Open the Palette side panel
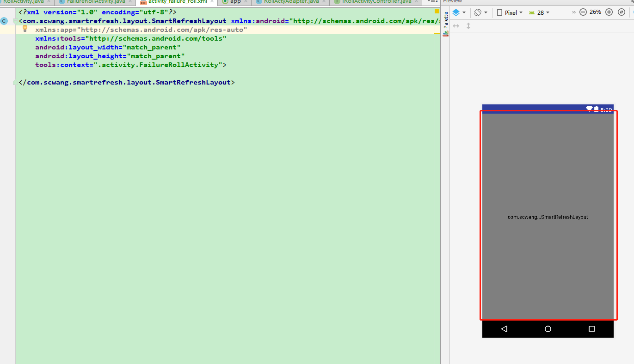Screen dimensions: 634x364 [445, 21]
